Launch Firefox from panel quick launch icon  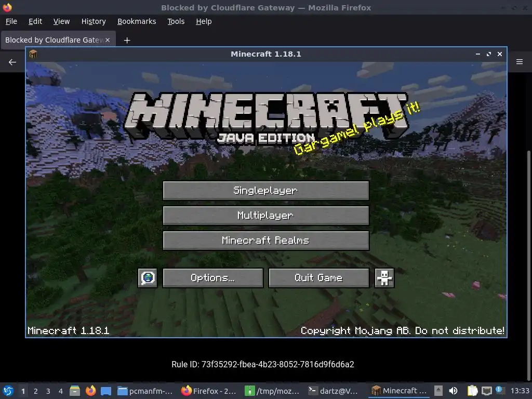click(x=90, y=391)
